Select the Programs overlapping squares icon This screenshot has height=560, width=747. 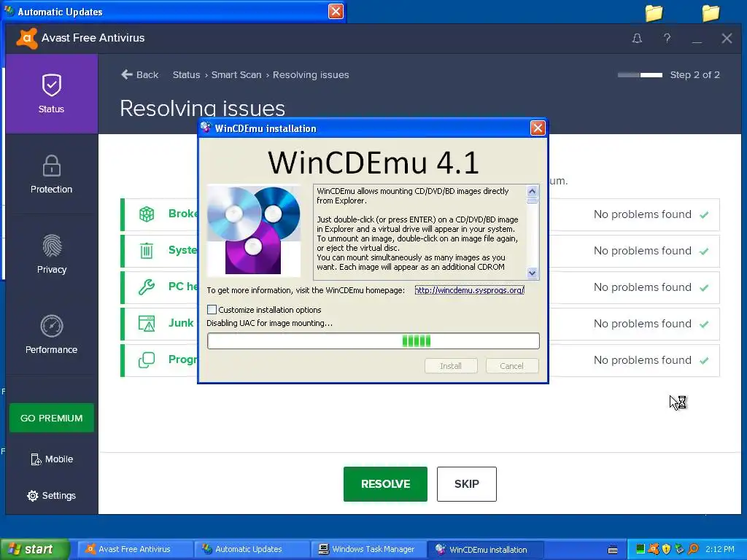pyautogui.click(x=147, y=359)
